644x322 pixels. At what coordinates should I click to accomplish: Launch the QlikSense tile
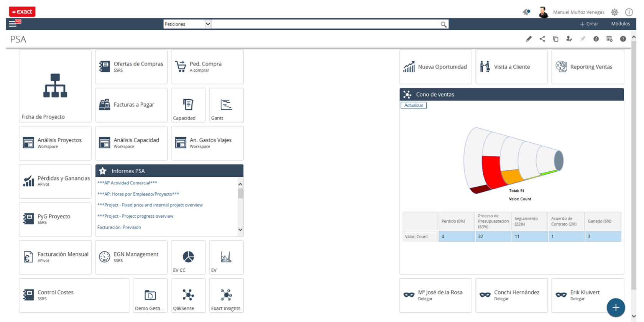tap(188, 295)
